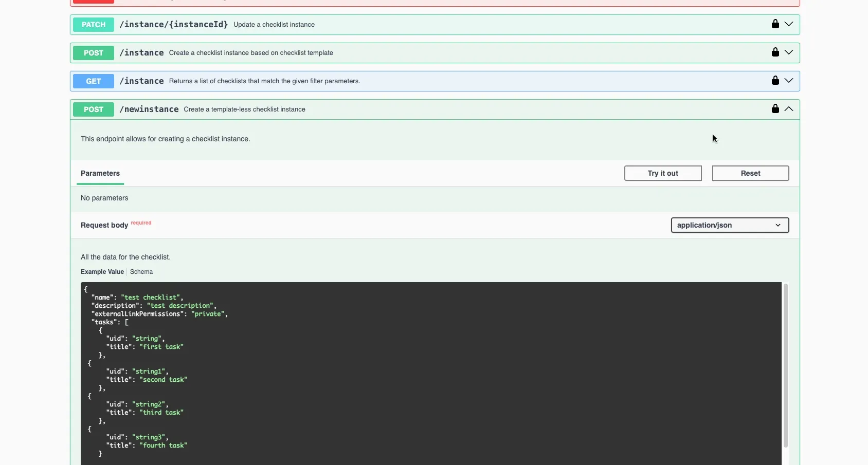
Task: Select the Example Value tab
Action: point(102,272)
